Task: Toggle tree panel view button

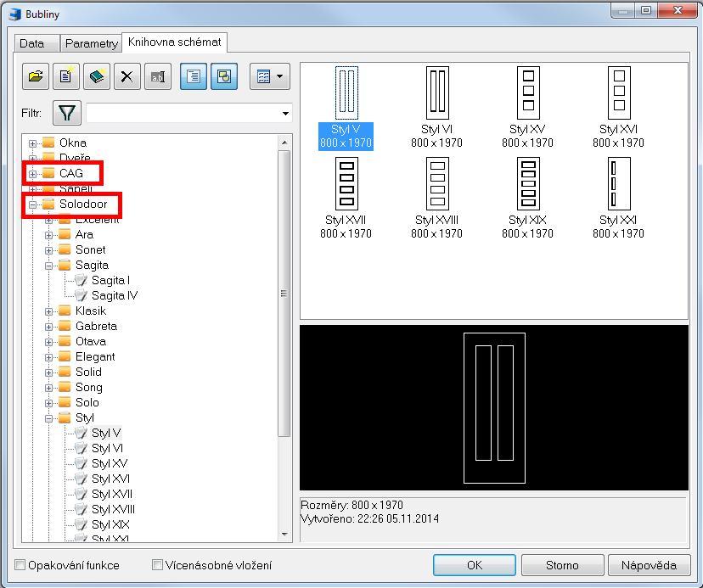Action: (194, 76)
